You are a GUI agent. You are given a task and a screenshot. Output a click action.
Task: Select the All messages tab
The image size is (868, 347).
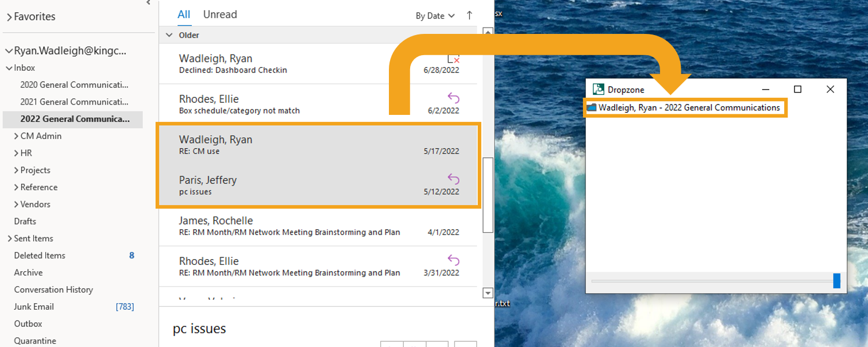[x=184, y=14]
